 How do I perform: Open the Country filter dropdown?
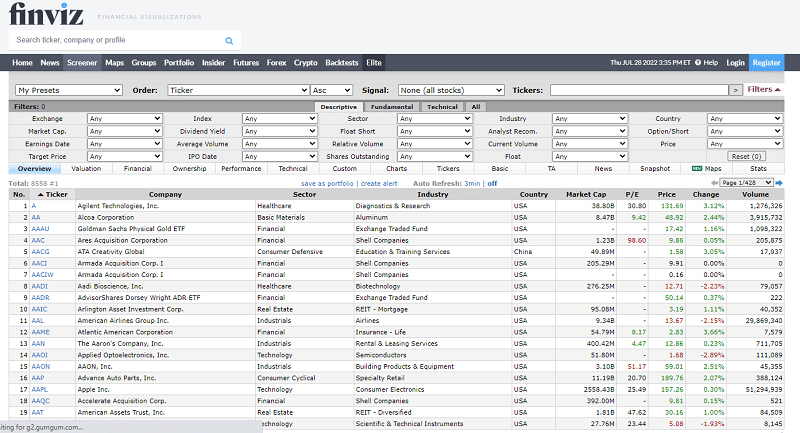[x=745, y=118]
